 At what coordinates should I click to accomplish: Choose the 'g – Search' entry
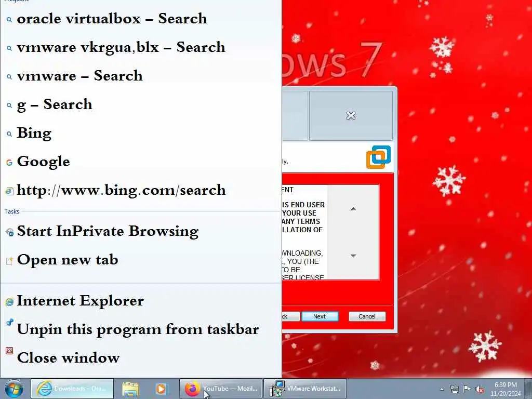(141, 104)
